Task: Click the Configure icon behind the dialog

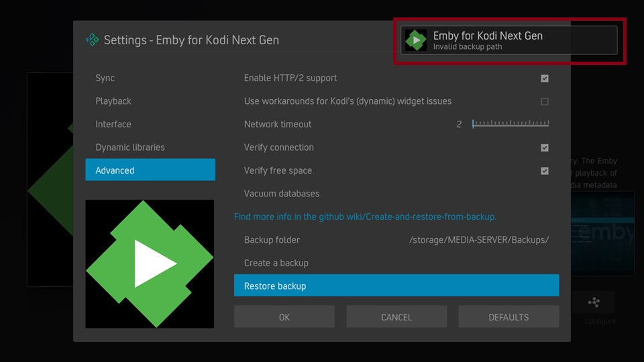Action: tap(594, 304)
